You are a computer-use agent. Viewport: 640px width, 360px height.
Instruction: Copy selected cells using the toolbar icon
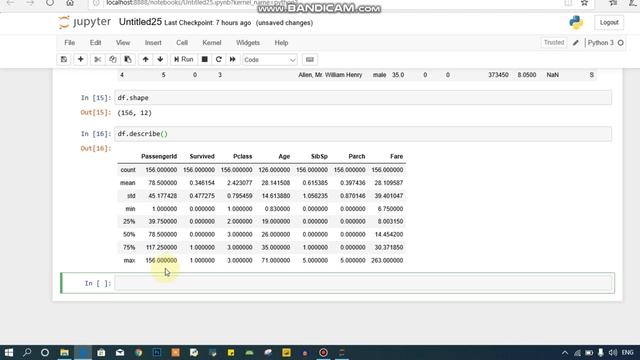[x=113, y=60]
